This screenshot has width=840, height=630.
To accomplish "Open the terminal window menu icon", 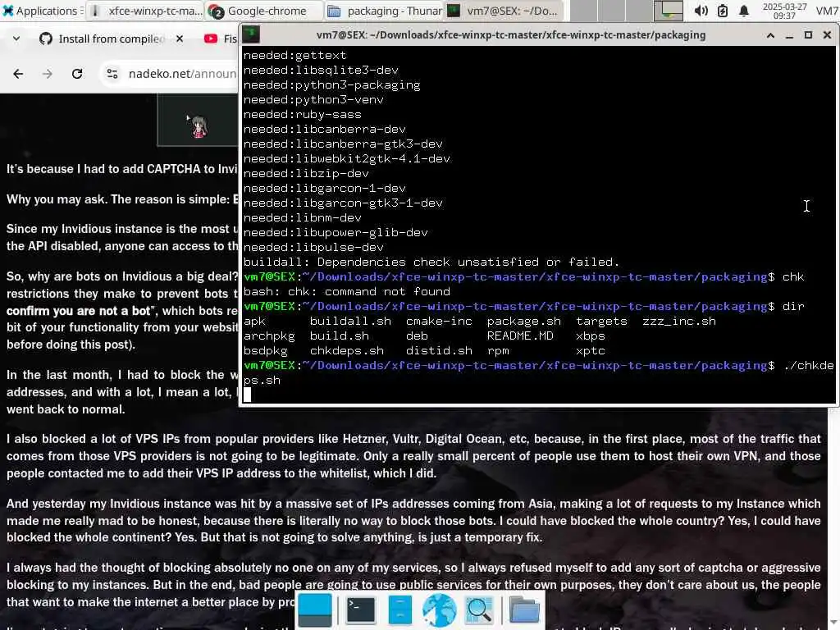I will (x=251, y=34).
